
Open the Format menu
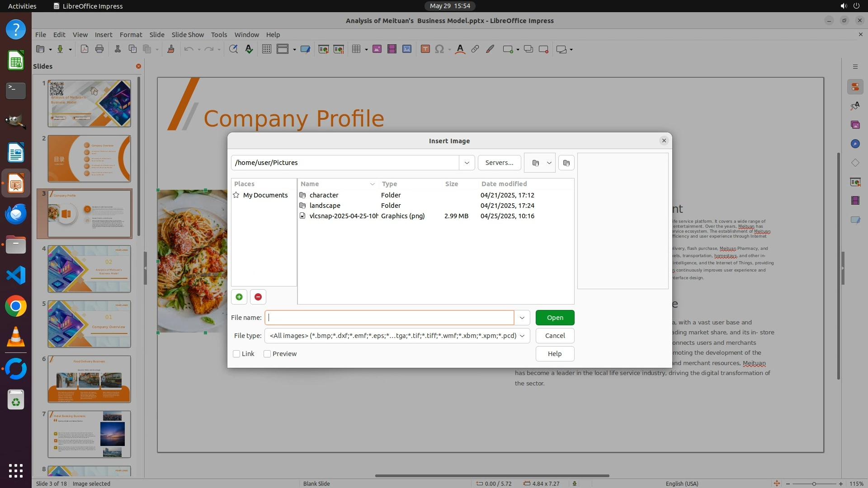coord(131,35)
